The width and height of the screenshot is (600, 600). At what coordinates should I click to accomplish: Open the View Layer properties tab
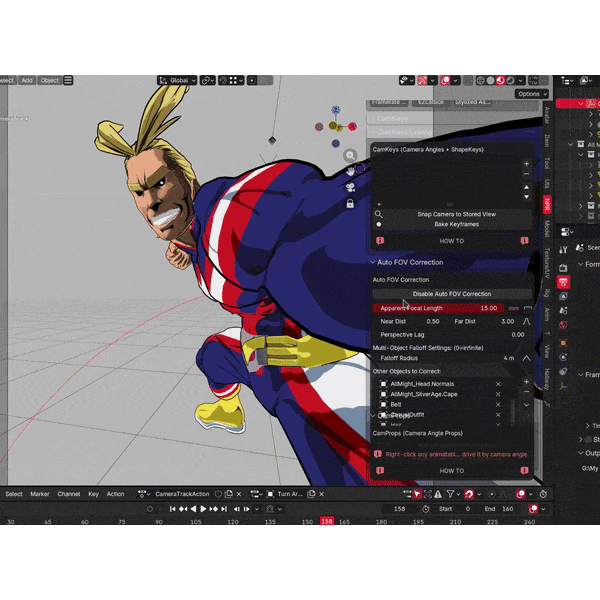point(563,297)
